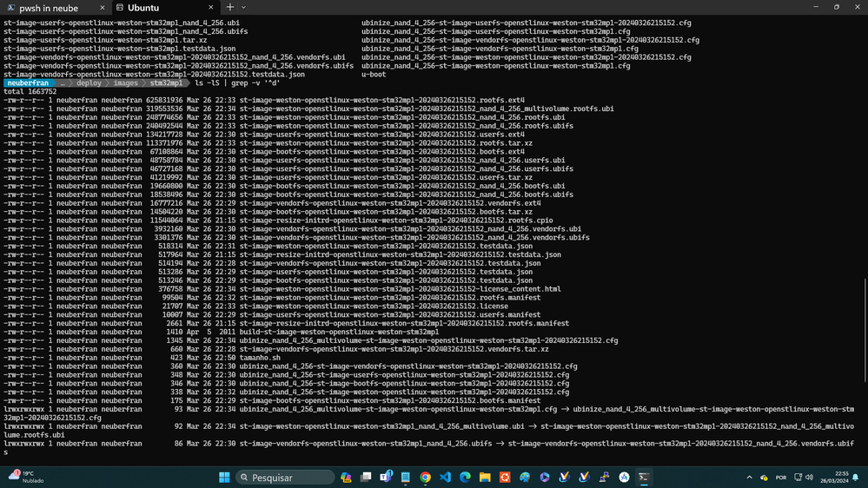Select the Ubuntu terminal tab
868x488 pixels.
(x=165, y=8)
